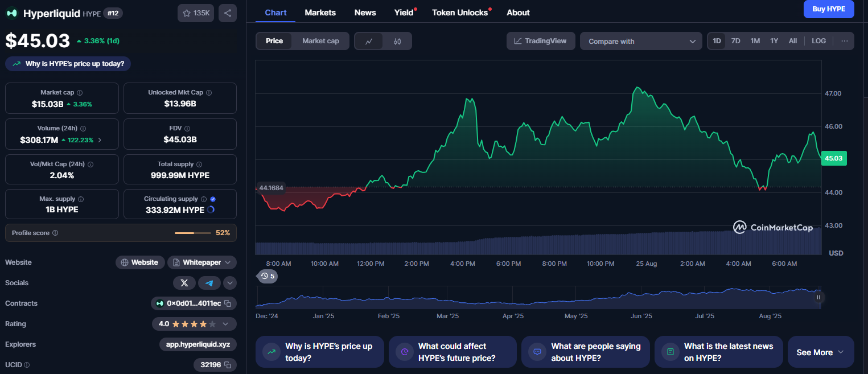Click the Volume (24h) info icon
This screenshot has height=374, width=868.
[84, 129]
